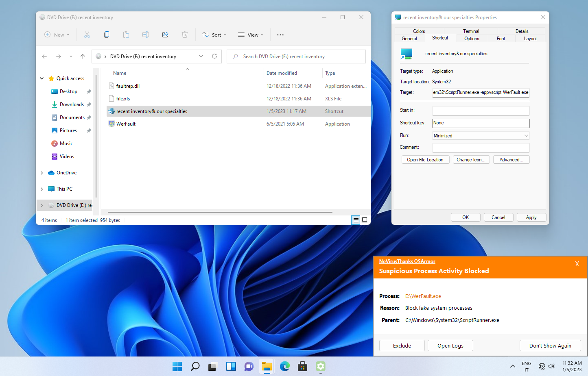Click the Refresh icon beside address bar

tap(214, 57)
